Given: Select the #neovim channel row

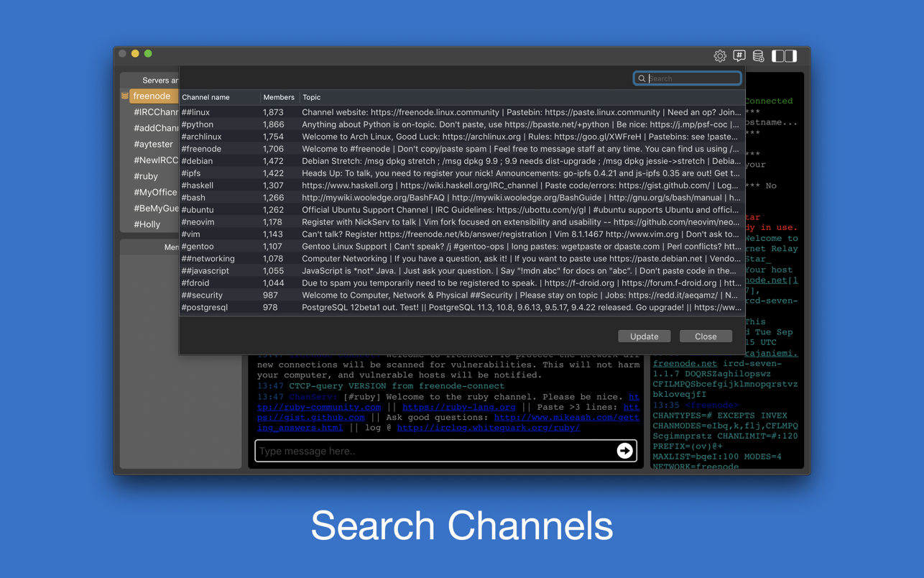Looking at the screenshot, I should (x=461, y=222).
